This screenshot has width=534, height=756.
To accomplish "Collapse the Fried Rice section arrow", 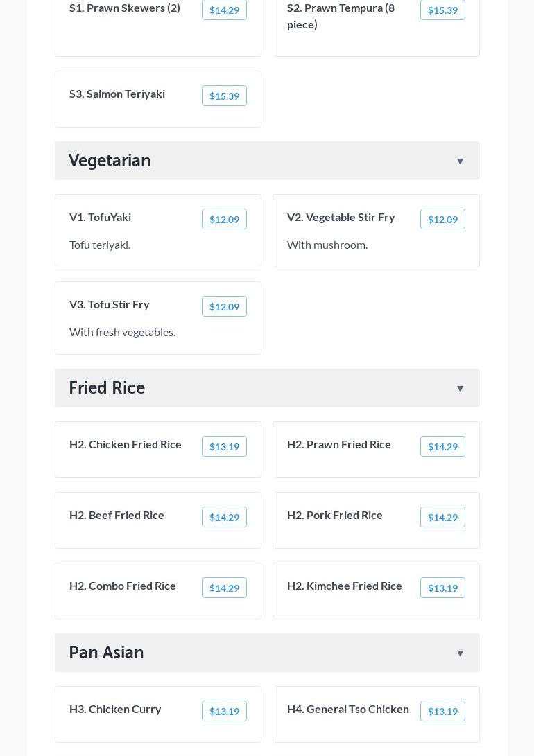I will tap(460, 389).
